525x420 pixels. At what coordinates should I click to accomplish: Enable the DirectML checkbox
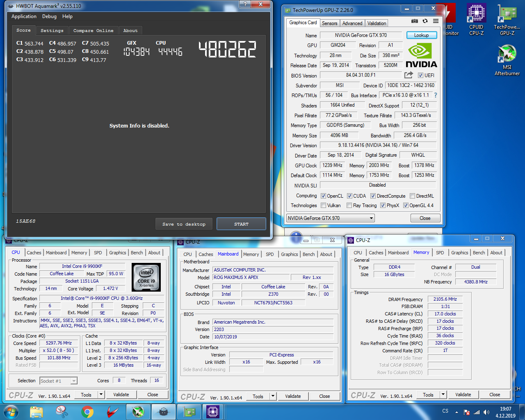click(412, 196)
